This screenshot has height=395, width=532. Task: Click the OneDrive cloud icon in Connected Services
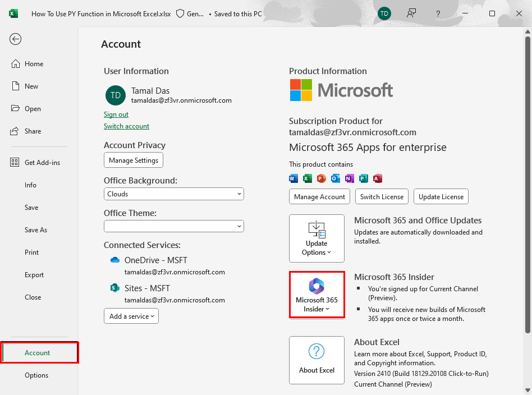point(115,260)
